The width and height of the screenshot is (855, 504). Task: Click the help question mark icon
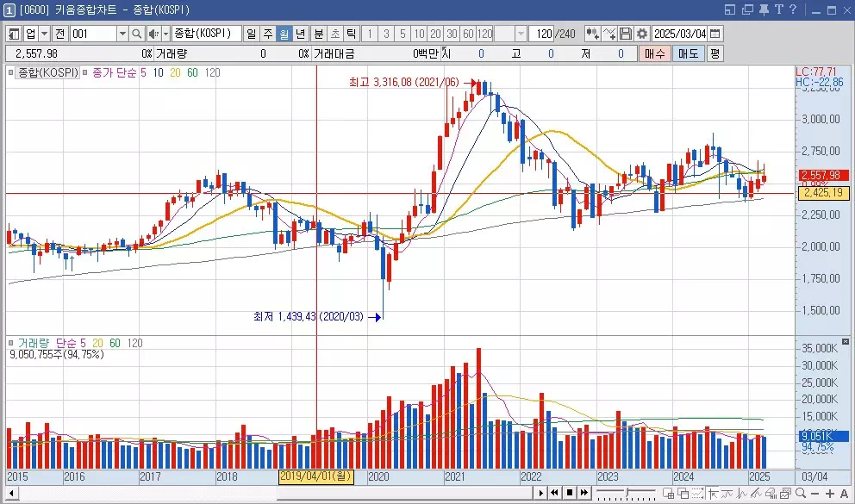794,9
